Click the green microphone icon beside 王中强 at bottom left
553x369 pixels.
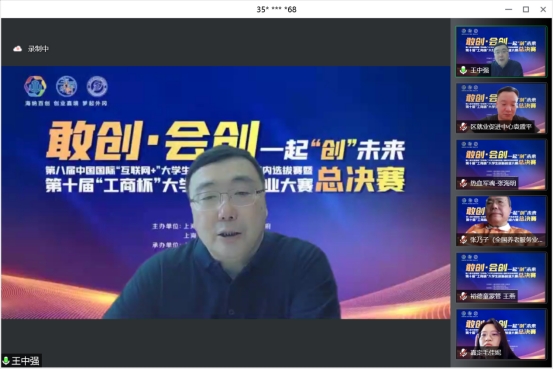click(6, 361)
